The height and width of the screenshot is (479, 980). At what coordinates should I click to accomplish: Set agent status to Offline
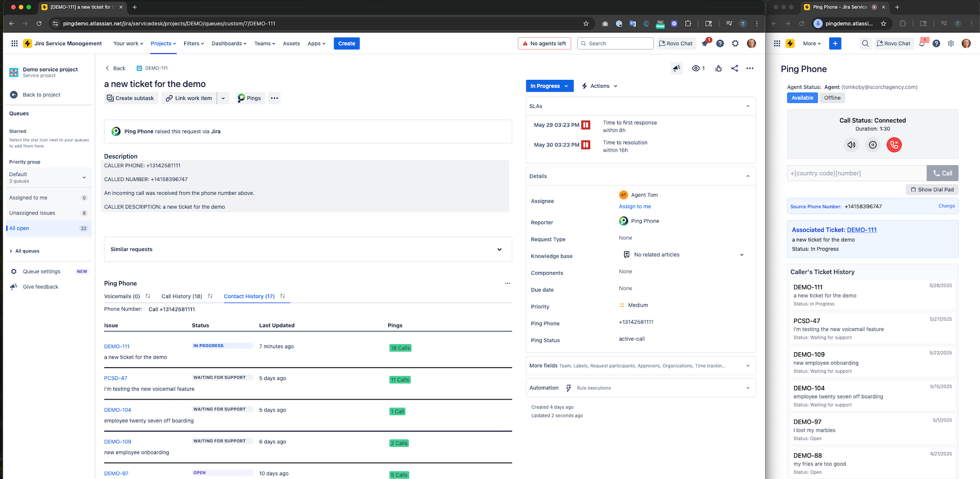(832, 98)
